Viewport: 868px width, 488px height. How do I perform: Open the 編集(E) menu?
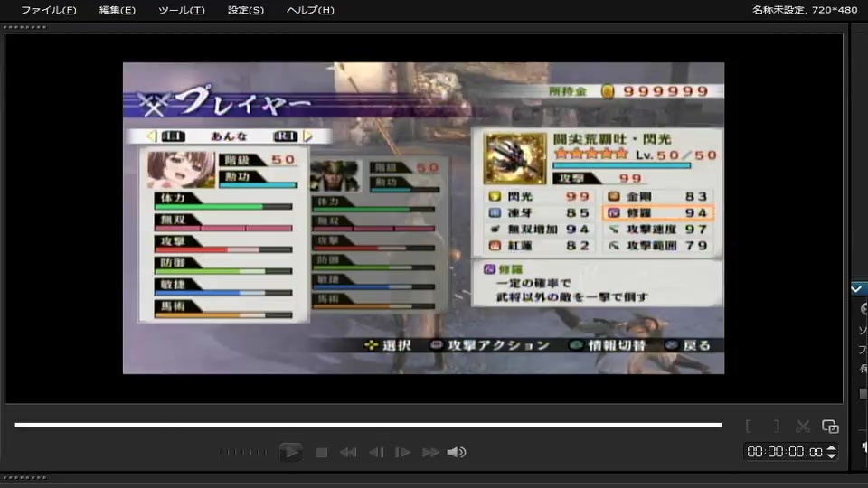117,10
